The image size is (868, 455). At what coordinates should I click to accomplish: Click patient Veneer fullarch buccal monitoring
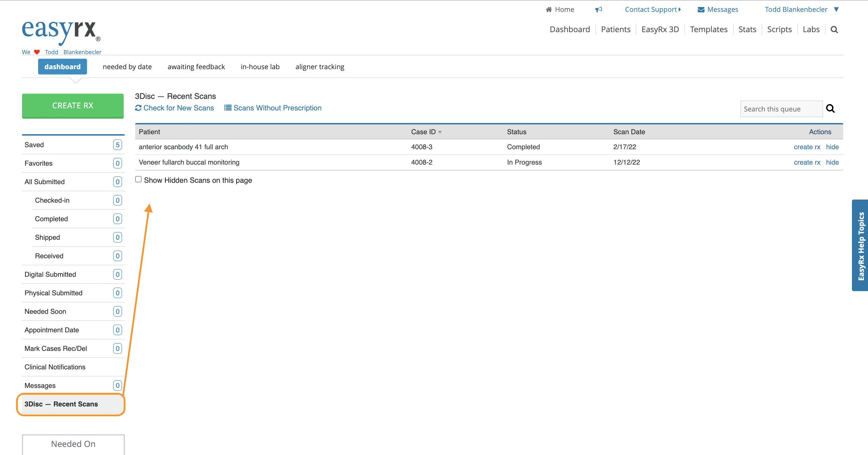click(x=189, y=162)
